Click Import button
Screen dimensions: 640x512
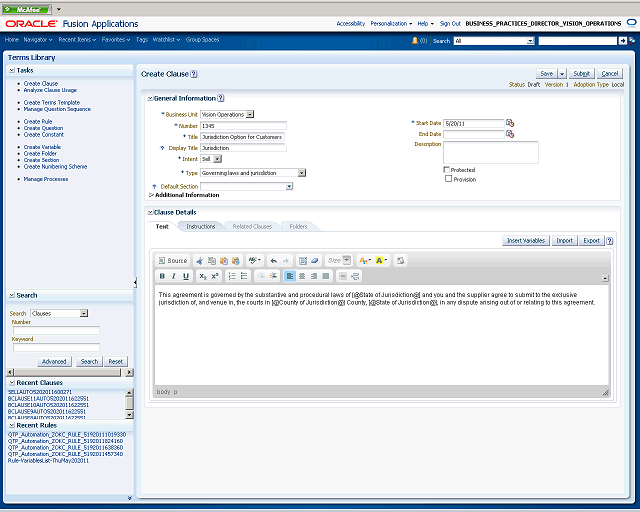tap(564, 240)
